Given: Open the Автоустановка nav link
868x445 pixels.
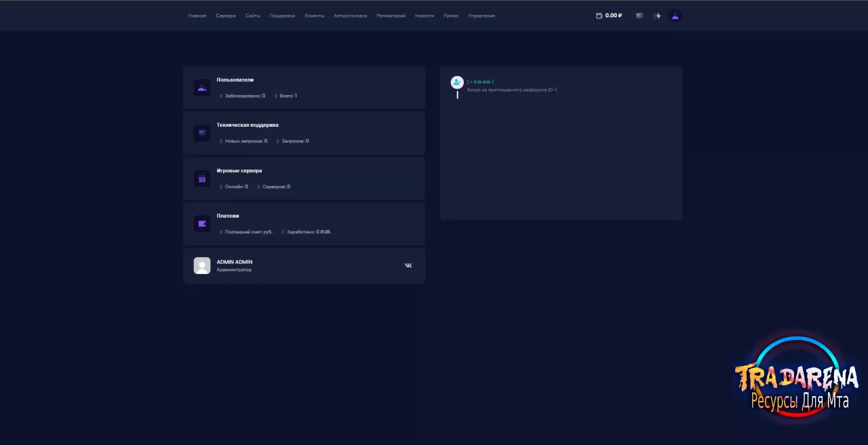Looking at the screenshot, I should (350, 16).
